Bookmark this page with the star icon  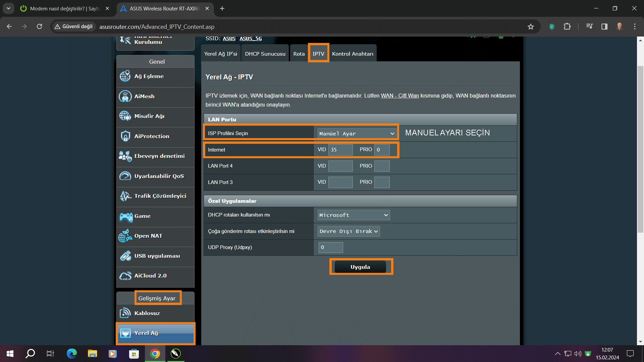531,26
